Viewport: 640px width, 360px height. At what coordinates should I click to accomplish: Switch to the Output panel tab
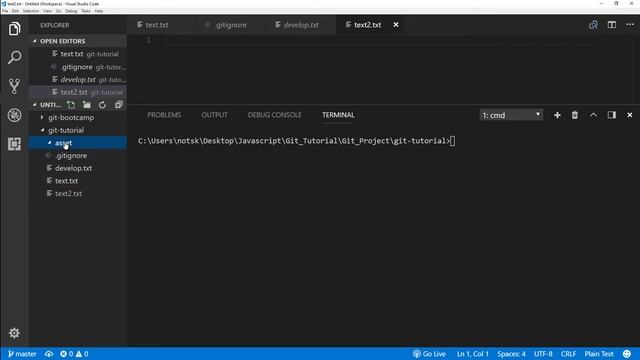[214, 115]
